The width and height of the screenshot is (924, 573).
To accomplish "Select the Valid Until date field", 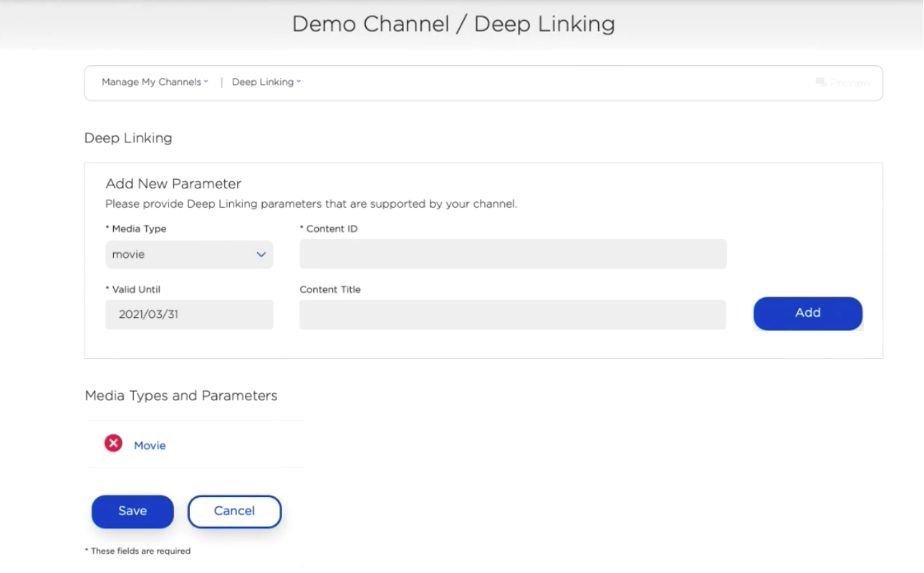I will (189, 314).
